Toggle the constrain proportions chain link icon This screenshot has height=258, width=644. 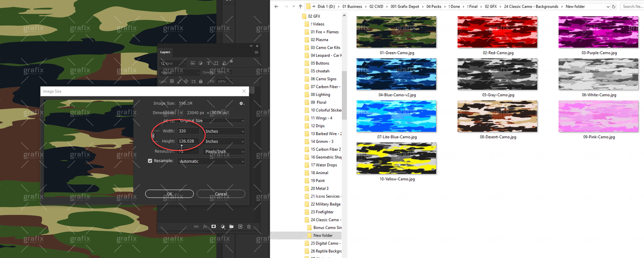point(153,136)
